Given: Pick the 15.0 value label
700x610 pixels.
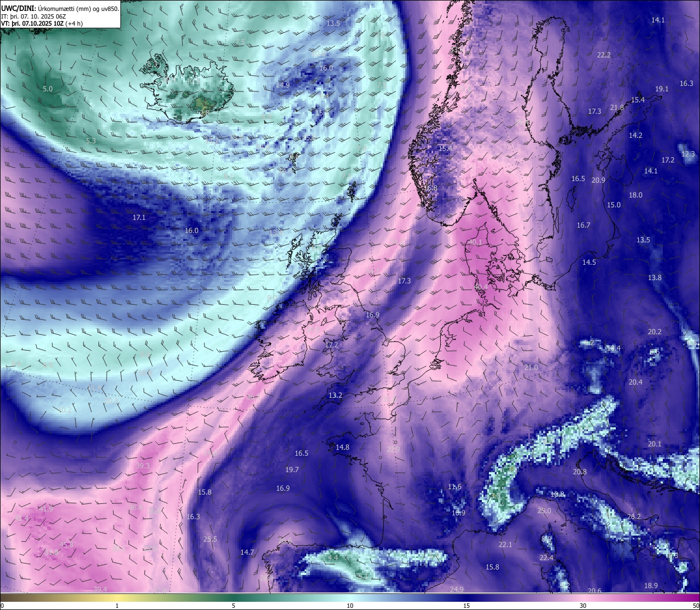Looking at the screenshot, I should [x=614, y=205].
